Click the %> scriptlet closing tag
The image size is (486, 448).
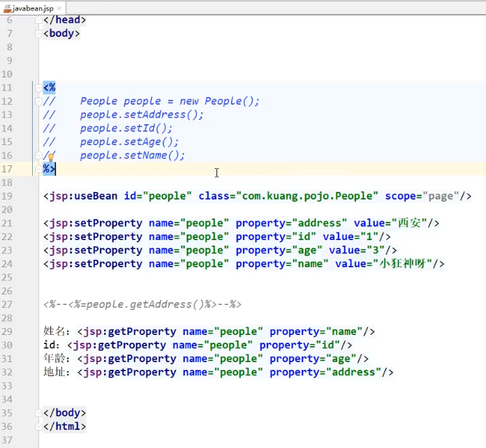pos(50,169)
